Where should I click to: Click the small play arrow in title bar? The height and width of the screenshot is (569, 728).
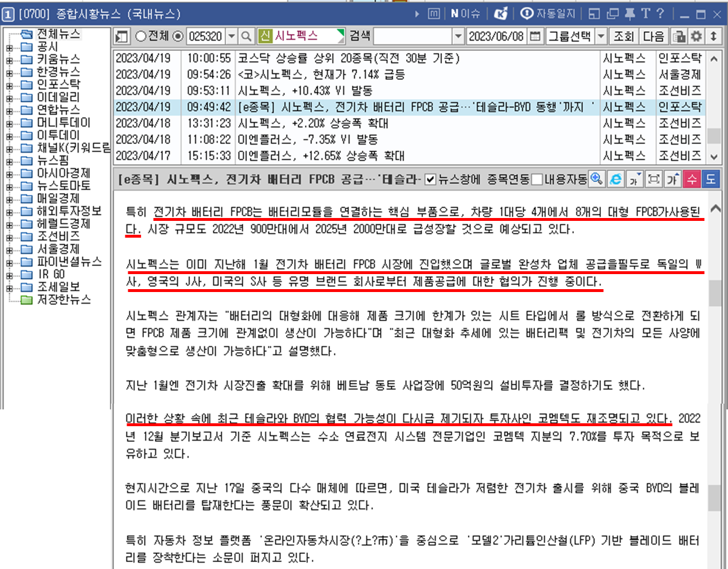[x=417, y=13]
